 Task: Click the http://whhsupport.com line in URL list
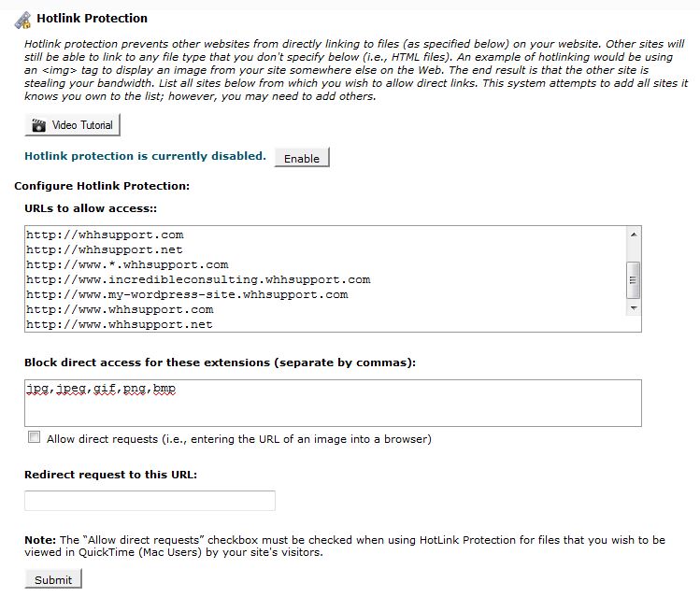[105, 235]
